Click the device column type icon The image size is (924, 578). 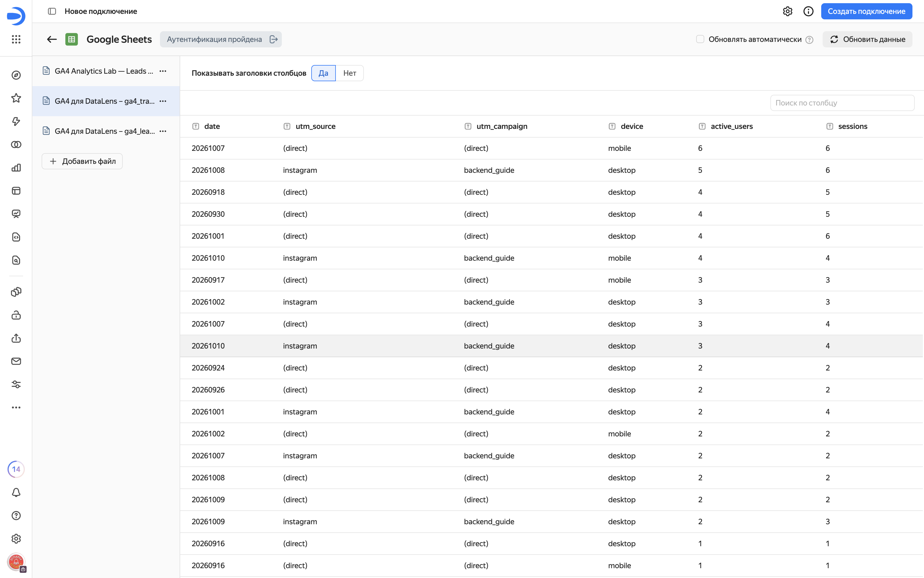(x=612, y=126)
